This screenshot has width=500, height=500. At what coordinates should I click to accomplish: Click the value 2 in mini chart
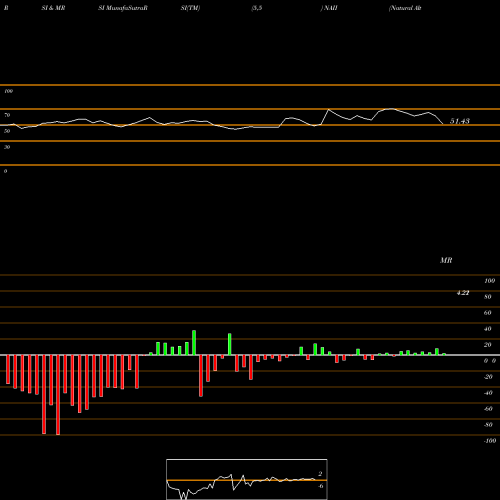pyautogui.click(x=320, y=474)
